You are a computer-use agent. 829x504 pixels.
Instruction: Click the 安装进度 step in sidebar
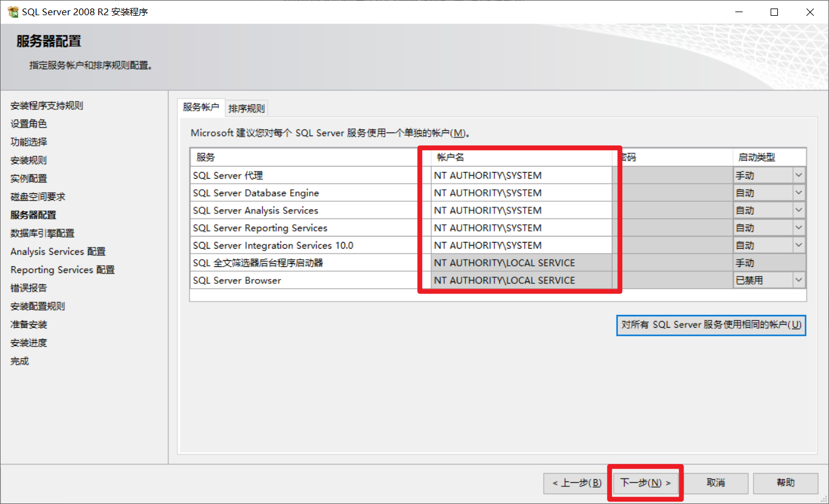click(29, 343)
